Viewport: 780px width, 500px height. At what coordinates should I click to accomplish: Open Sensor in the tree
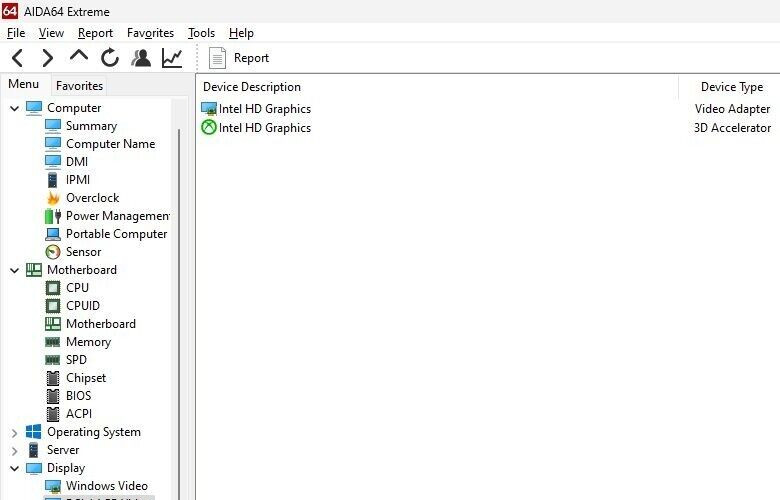pos(84,252)
